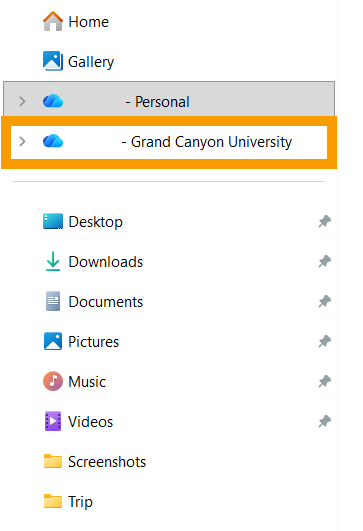Click the Gallery picture icon
Viewport: 363px width, 531px height.
(x=53, y=61)
